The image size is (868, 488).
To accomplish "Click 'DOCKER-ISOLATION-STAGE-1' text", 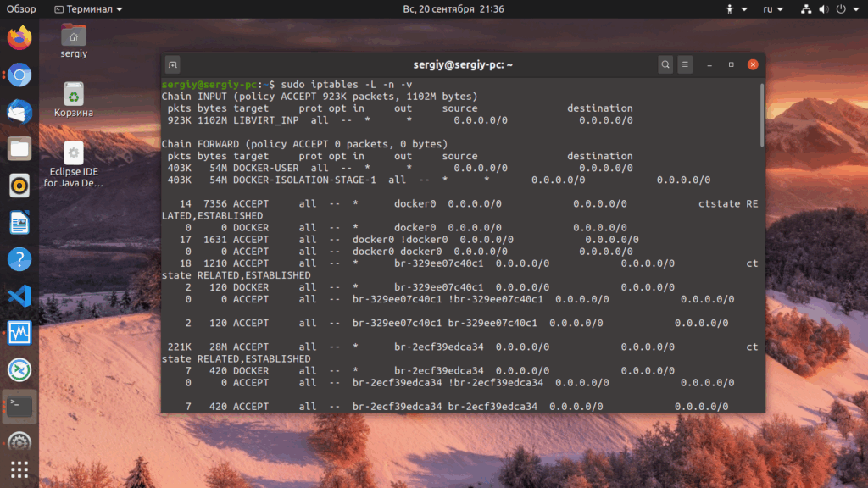I will [x=304, y=180].
